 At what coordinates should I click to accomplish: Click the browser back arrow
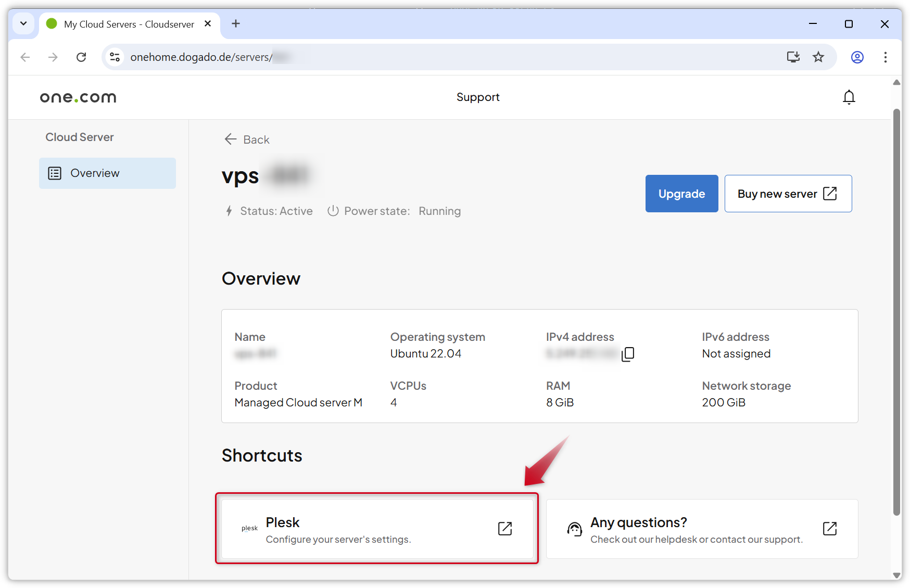tap(25, 57)
